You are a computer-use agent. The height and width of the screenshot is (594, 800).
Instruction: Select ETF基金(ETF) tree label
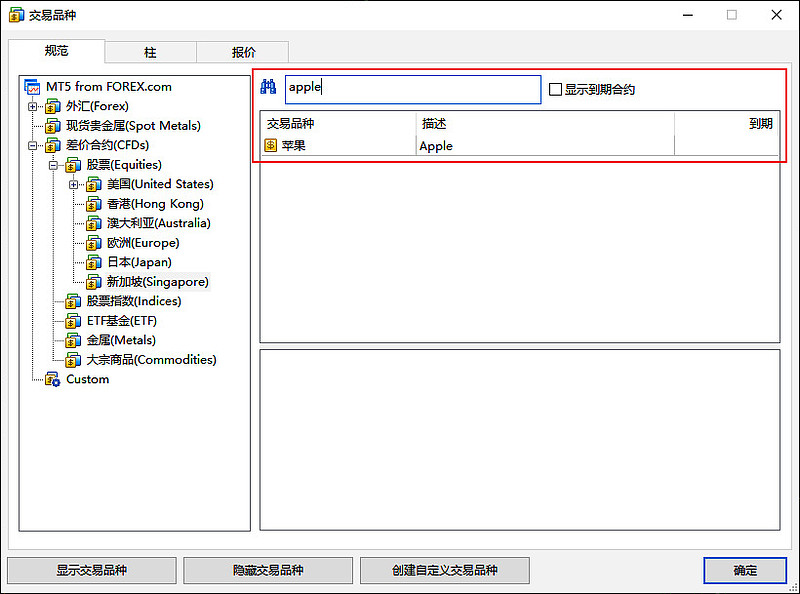click(x=121, y=321)
